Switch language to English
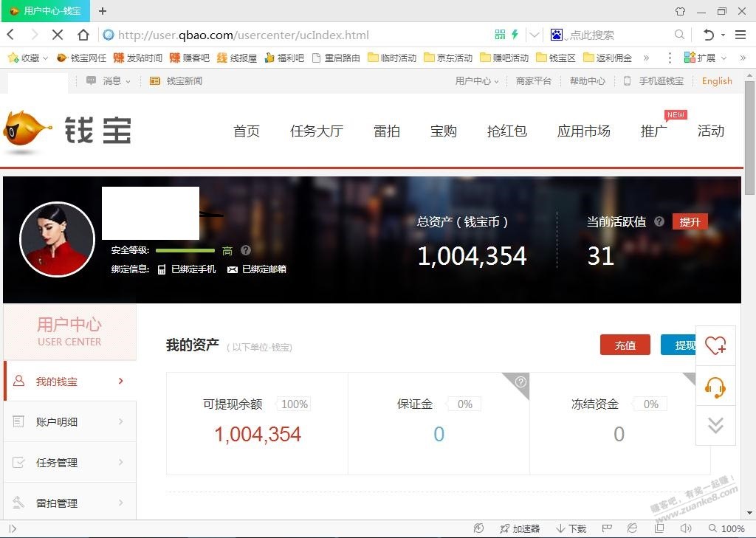The height and width of the screenshot is (538, 756). 717,81
